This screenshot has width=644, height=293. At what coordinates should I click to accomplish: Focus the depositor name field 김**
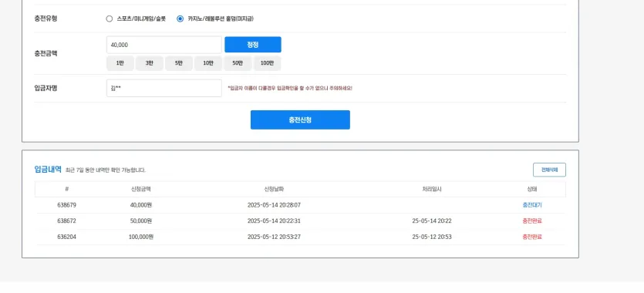tap(164, 88)
